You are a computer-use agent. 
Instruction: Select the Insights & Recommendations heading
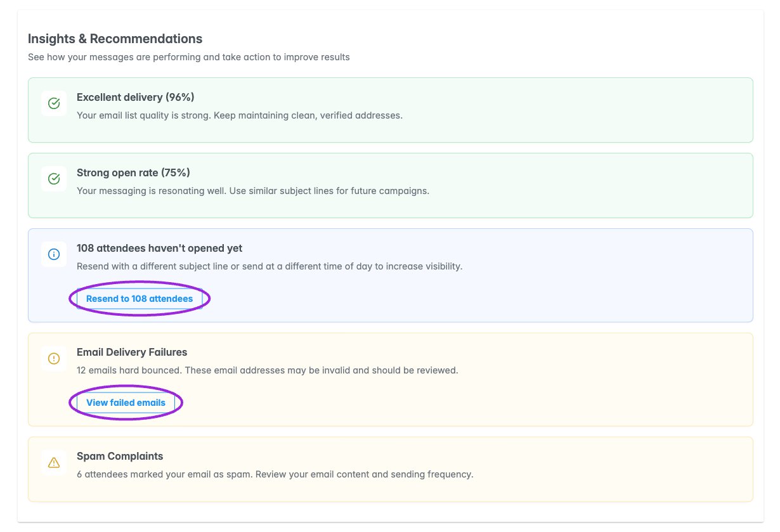(x=115, y=39)
